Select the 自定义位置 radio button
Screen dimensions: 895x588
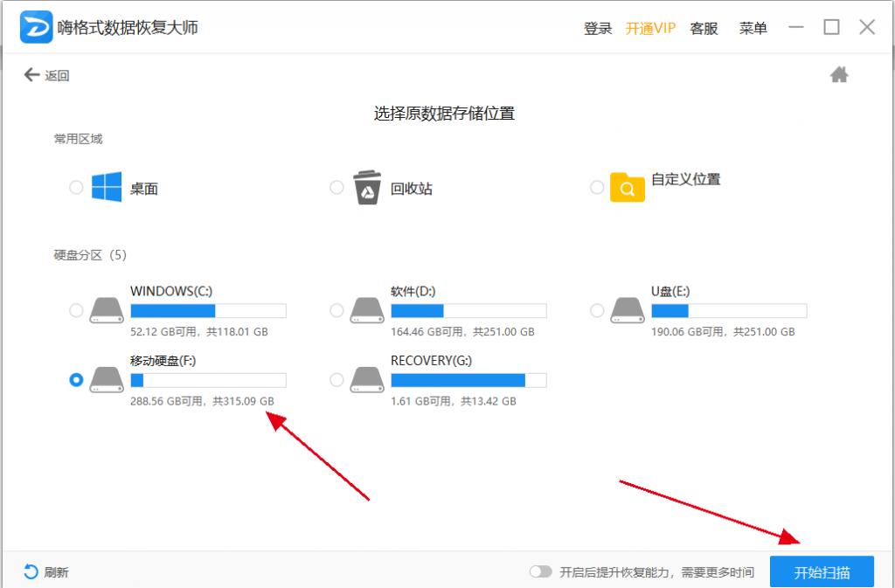pyautogui.click(x=597, y=187)
